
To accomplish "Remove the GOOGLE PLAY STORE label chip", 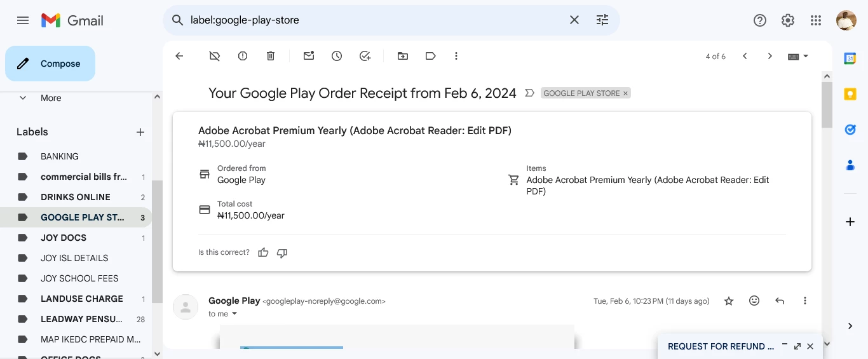I will coord(625,93).
